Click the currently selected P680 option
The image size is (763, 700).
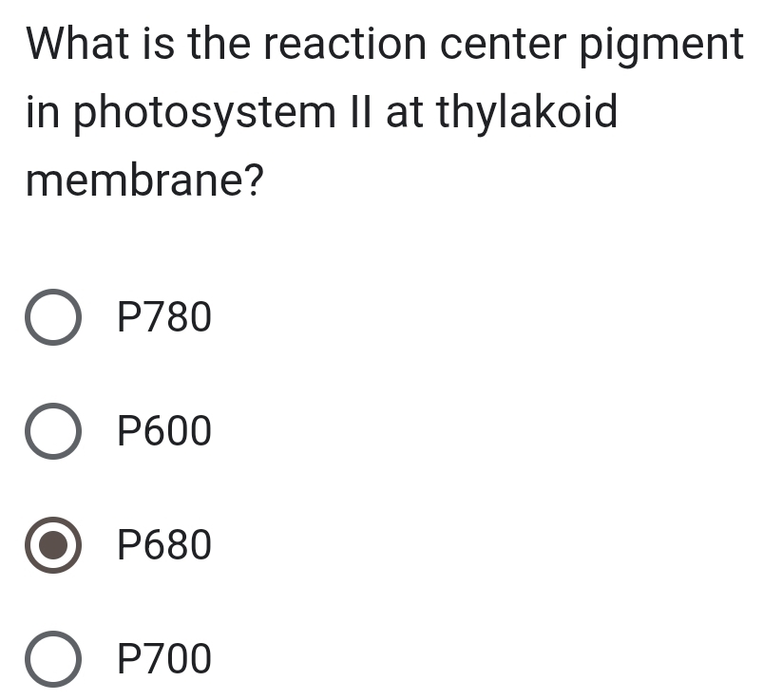pyautogui.click(x=53, y=545)
